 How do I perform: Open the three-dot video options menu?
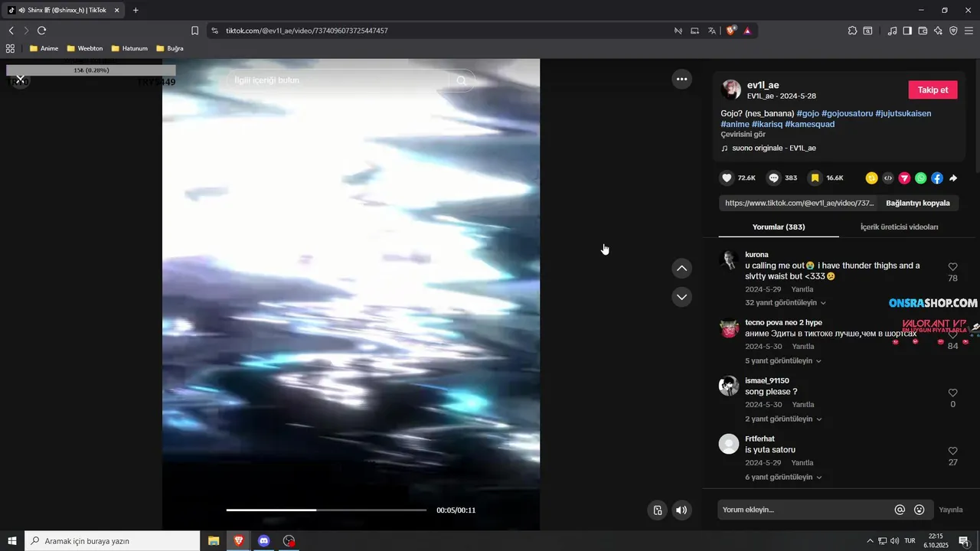681,79
